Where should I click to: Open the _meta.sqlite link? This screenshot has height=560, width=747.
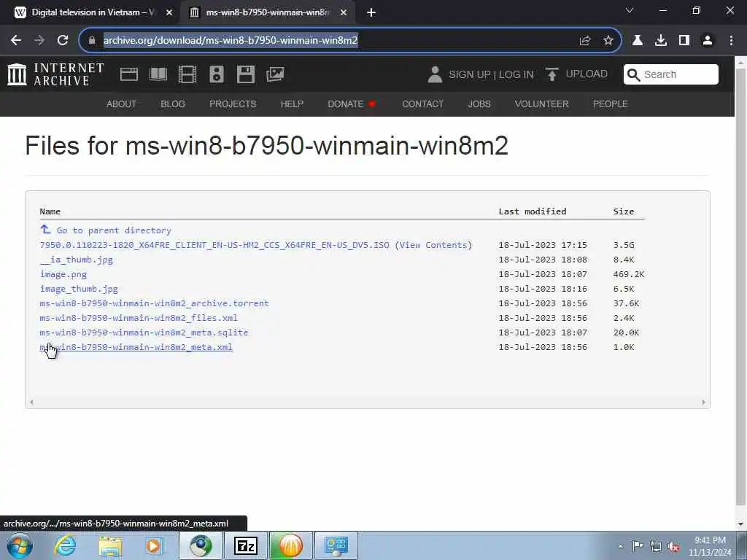[x=144, y=332]
